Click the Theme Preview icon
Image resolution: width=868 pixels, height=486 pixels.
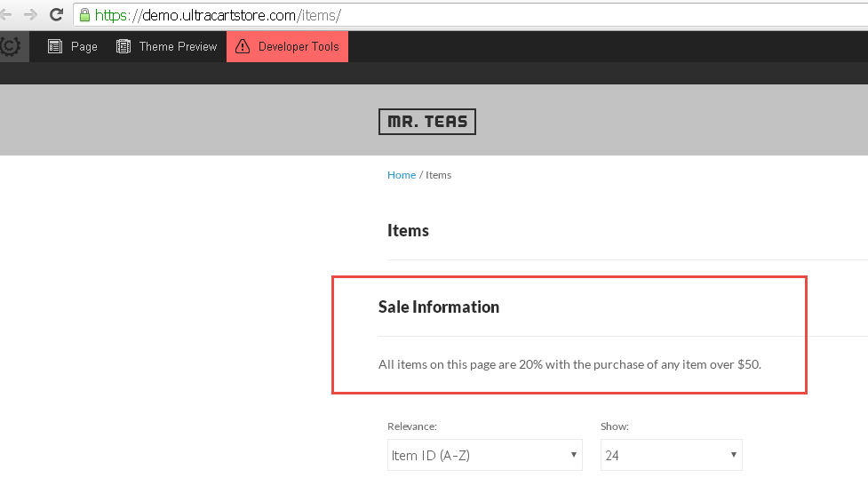pos(123,46)
